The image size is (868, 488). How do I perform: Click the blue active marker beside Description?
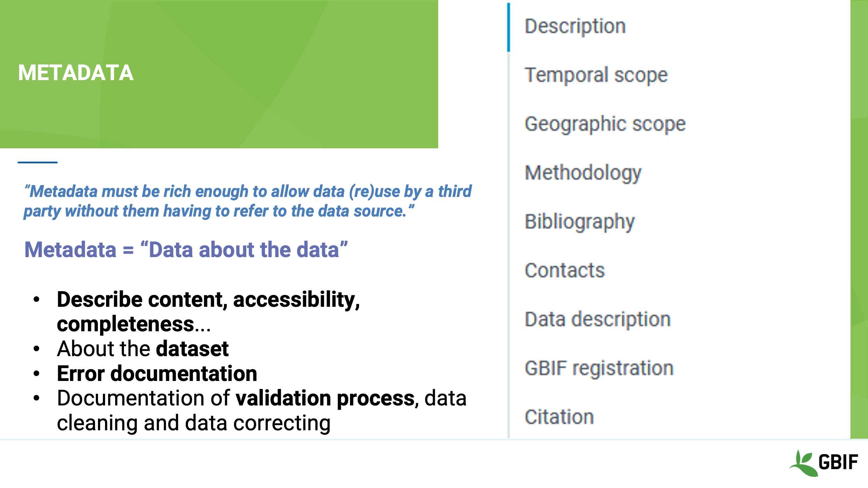click(509, 27)
